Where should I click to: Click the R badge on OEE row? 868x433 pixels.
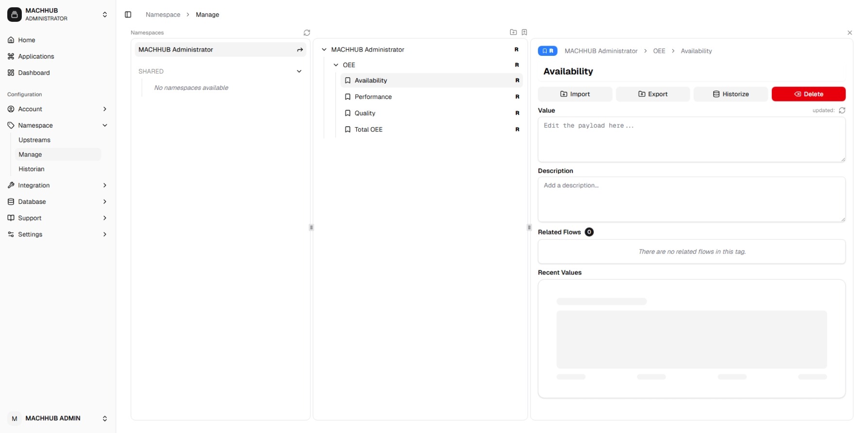(517, 65)
